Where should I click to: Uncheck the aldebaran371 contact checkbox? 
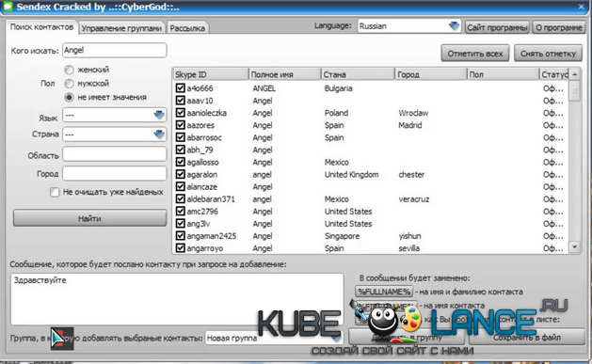click(x=180, y=198)
